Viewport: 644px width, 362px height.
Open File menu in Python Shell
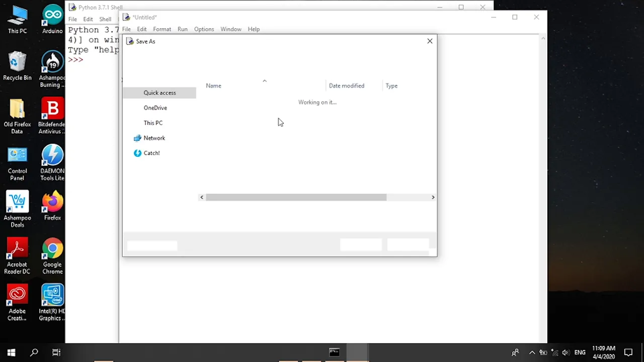(72, 19)
